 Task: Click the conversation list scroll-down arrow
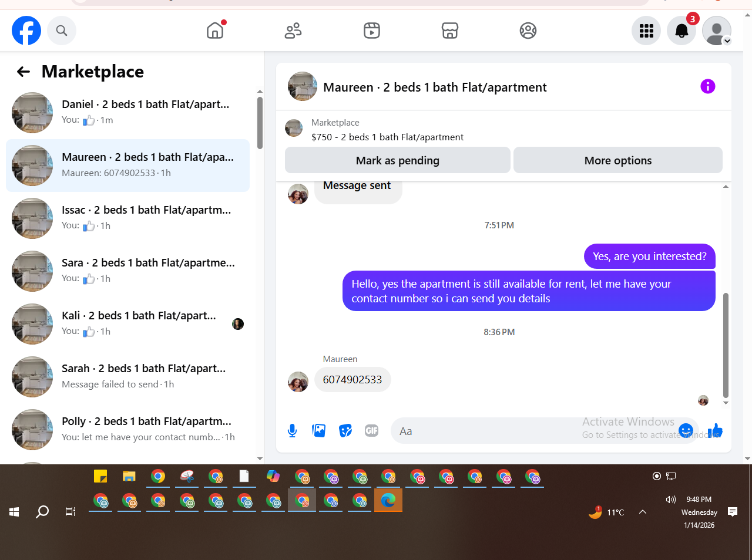pos(260,459)
